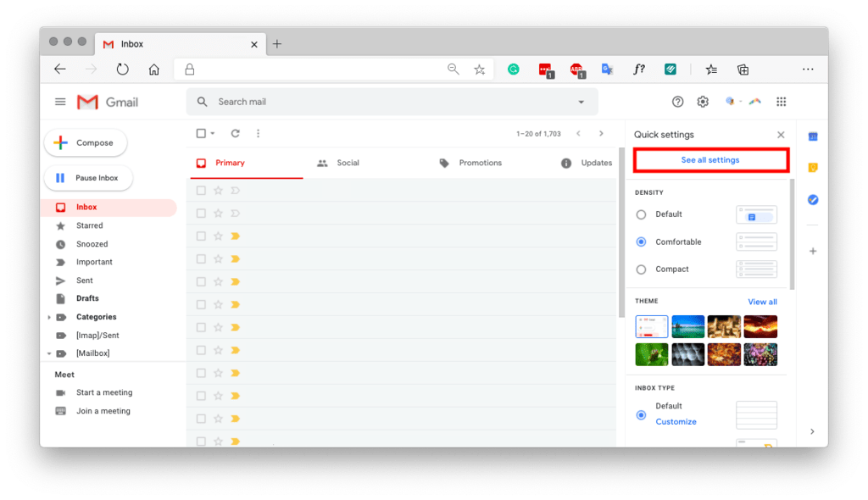Open the Support help icon
This screenshot has width=868, height=500.
click(677, 102)
